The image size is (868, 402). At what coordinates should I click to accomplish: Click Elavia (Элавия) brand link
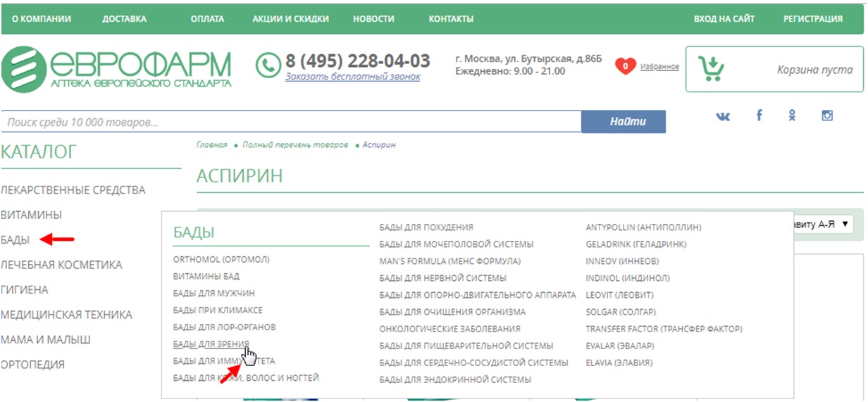[x=619, y=363]
